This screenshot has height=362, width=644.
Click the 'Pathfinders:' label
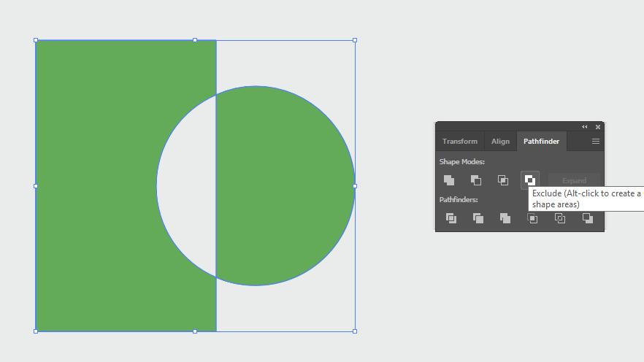[x=459, y=200]
